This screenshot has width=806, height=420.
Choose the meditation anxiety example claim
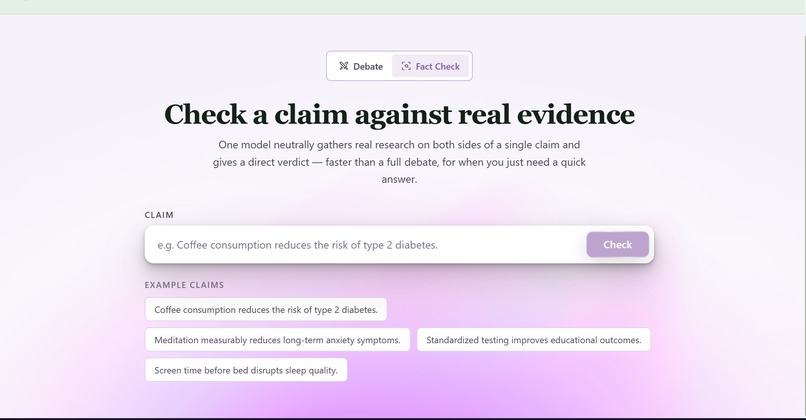pos(278,340)
